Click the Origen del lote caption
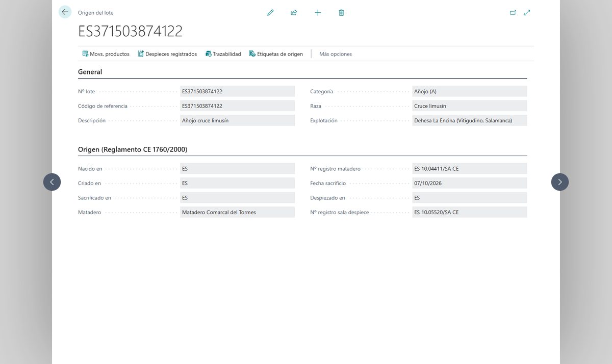Image resolution: width=612 pixels, height=364 pixels. [96, 13]
